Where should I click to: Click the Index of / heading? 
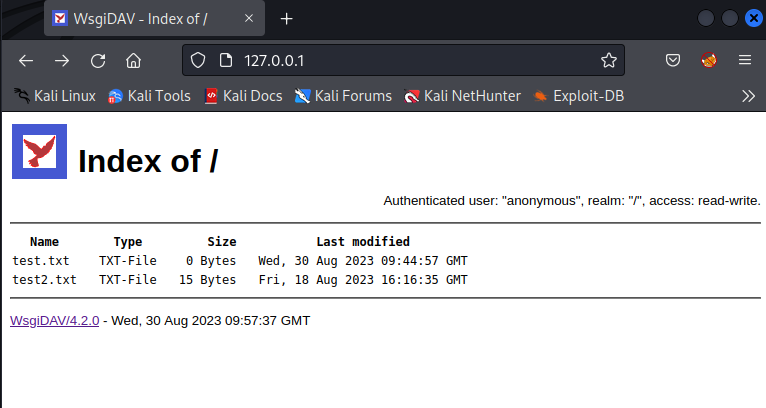point(148,161)
